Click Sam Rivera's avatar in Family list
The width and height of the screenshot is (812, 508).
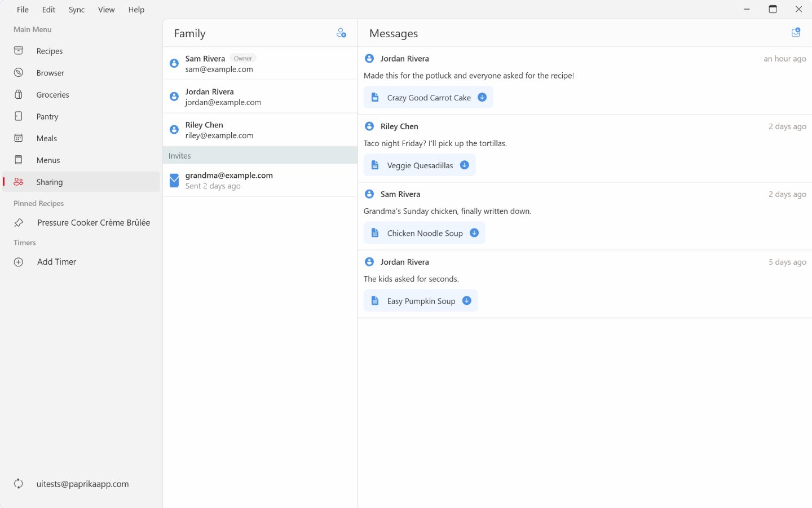(x=174, y=63)
